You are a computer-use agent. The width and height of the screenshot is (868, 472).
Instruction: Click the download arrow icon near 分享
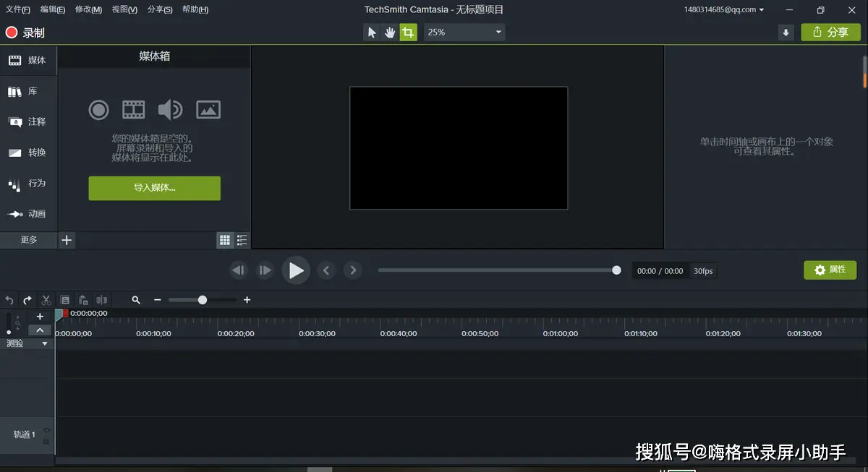click(786, 33)
